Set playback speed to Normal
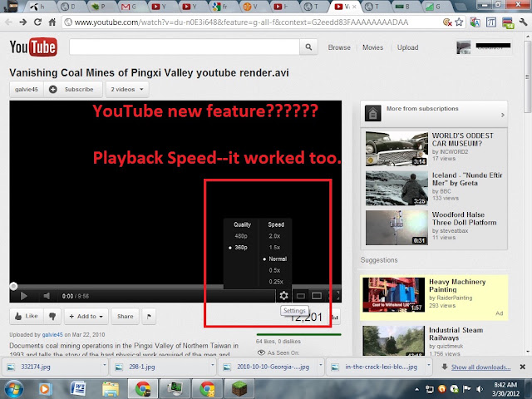Screen dimensions: 532x399 click(x=278, y=259)
